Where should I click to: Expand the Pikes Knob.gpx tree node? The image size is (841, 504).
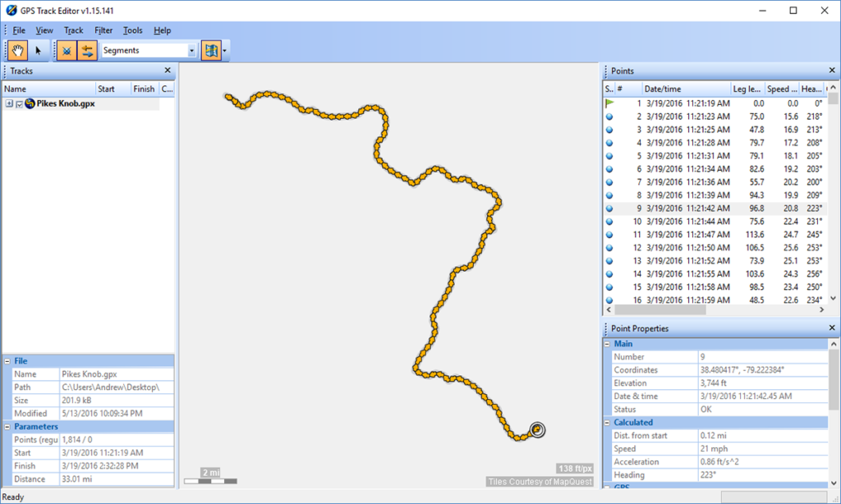coord(9,103)
